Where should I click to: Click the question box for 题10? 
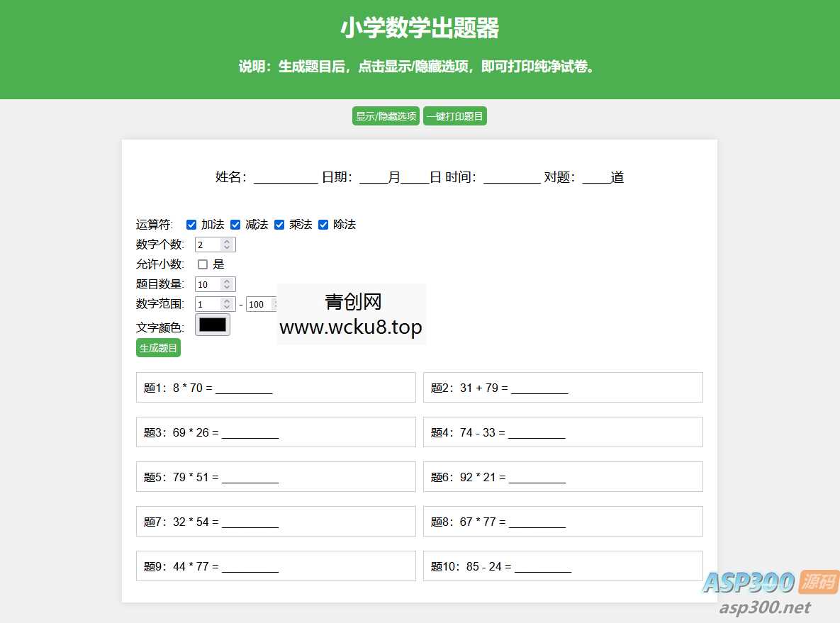563,566
